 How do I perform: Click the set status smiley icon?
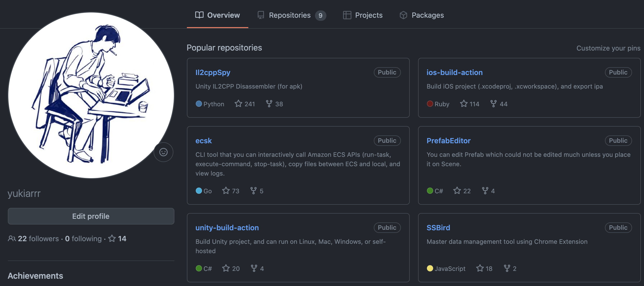point(163,152)
